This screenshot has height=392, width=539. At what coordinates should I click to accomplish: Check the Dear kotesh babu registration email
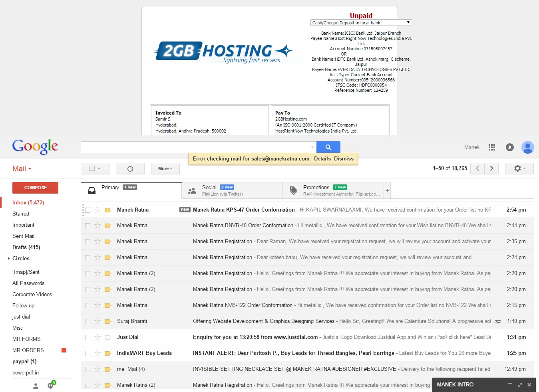click(88, 258)
